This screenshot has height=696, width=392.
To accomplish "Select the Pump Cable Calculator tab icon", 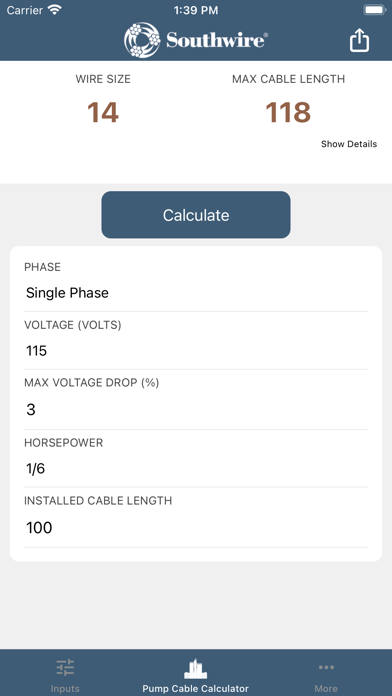I will (195, 669).
